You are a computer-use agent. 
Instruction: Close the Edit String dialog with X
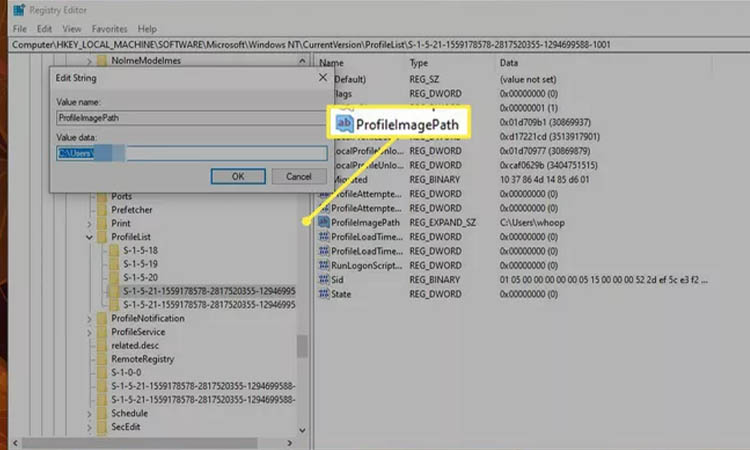[x=323, y=77]
